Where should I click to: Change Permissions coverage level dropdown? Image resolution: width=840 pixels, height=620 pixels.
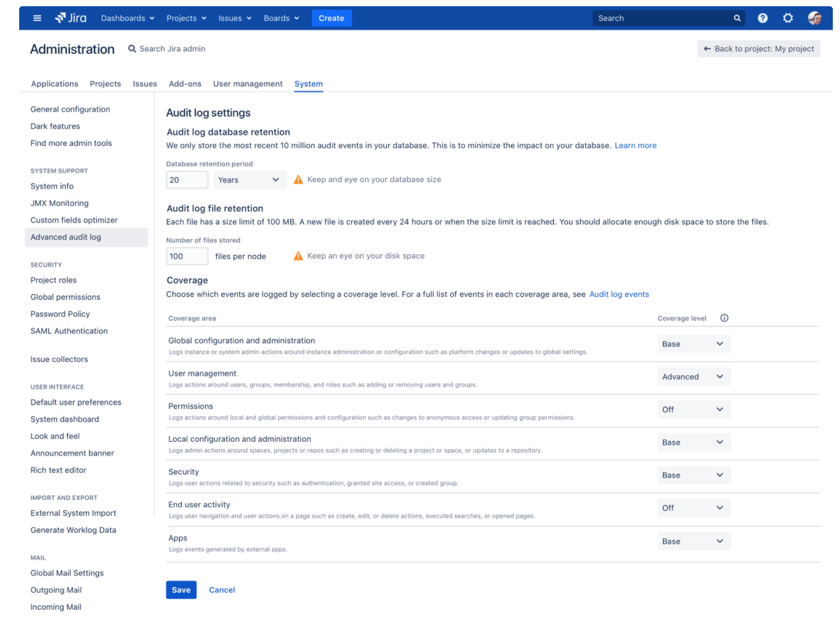click(x=693, y=410)
